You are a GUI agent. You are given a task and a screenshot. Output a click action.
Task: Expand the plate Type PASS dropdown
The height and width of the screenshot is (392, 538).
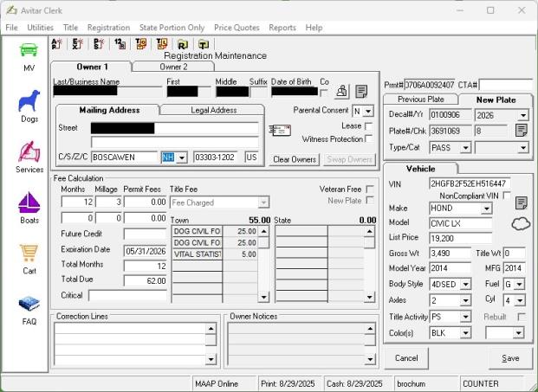point(465,148)
